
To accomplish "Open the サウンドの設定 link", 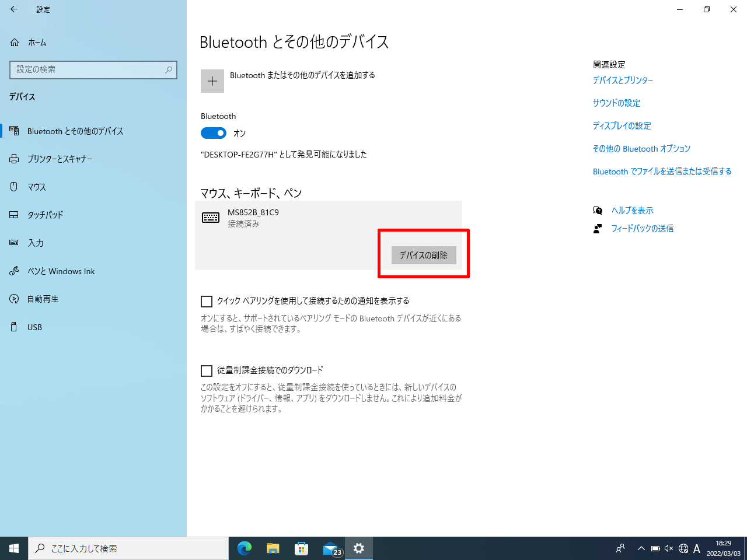I will click(616, 103).
